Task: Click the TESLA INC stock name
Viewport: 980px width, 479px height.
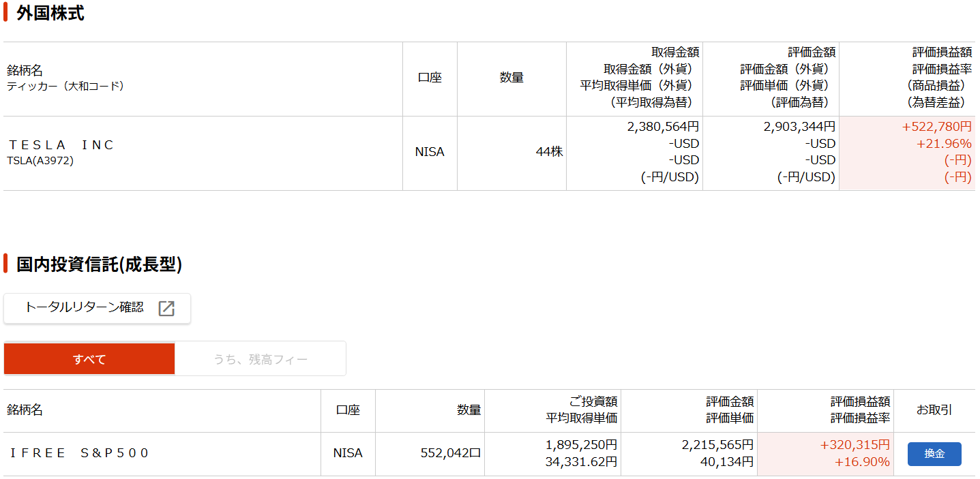Action: click(61, 145)
